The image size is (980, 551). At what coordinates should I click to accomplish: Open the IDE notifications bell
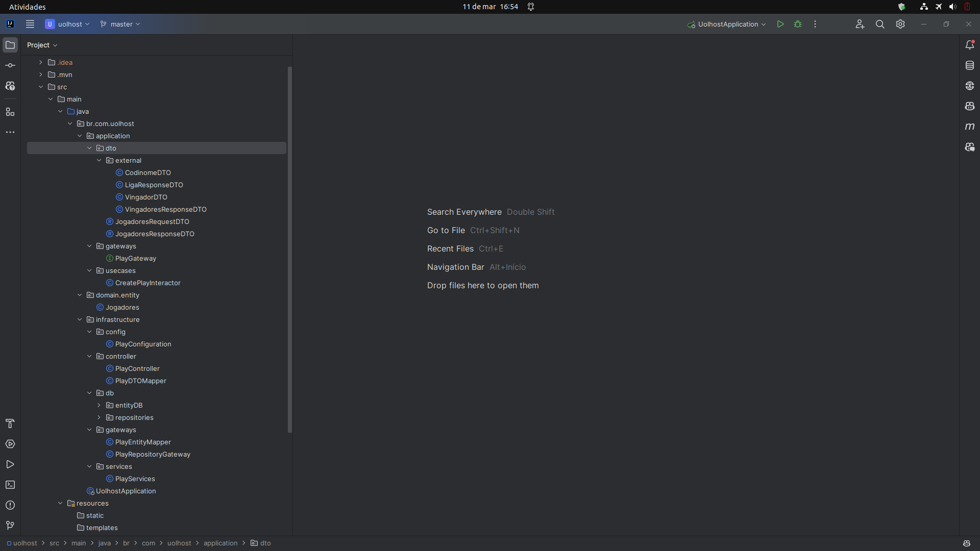(x=970, y=45)
